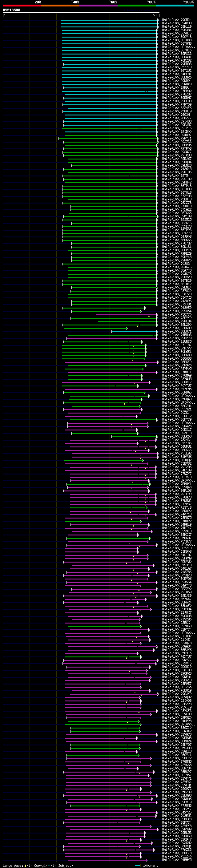Screen dimensions: 197x868
Task: Select hit label UniRef100_B2GEE3
Action: [x=177, y=751]
